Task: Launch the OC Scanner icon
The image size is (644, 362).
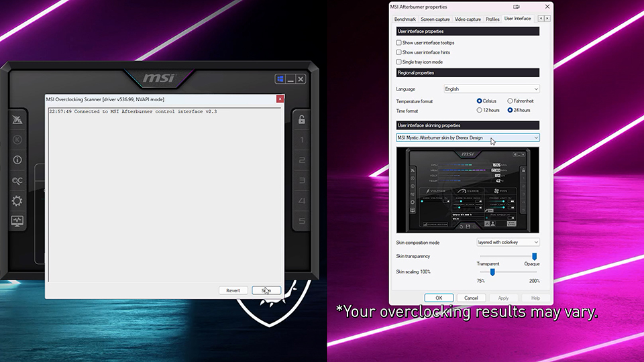Action: (x=17, y=180)
